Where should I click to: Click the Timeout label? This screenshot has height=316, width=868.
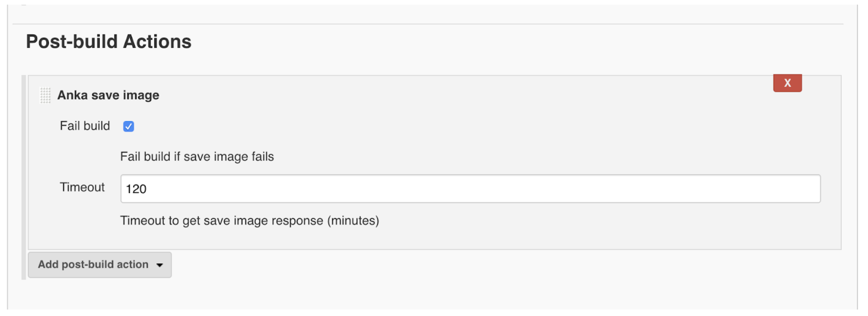82,187
